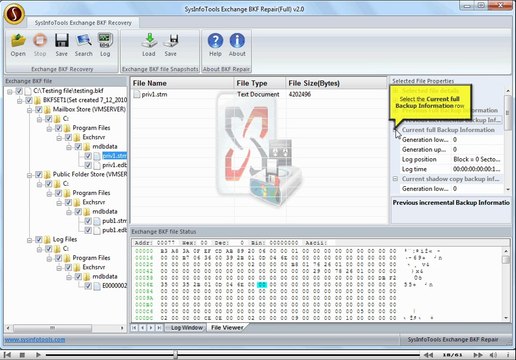Screen dimensions: 516x360
Task: Select priv1.stm in the tree
Action: tap(114, 156)
